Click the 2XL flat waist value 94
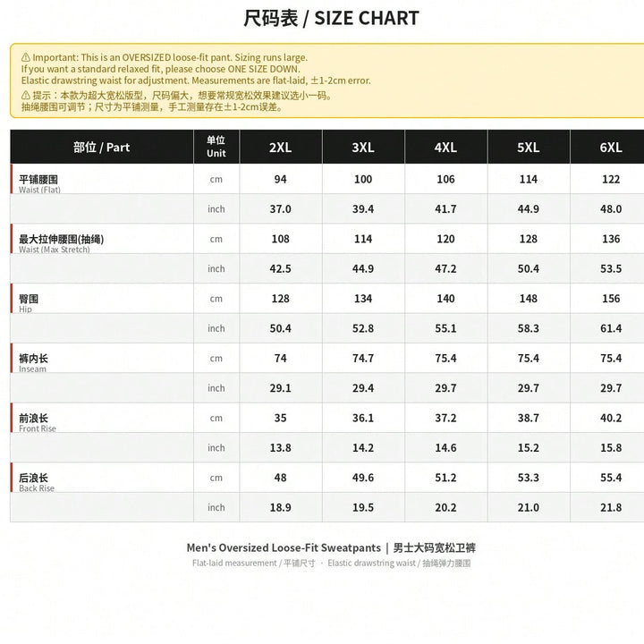The image size is (644, 644). [x=281, y=179]
